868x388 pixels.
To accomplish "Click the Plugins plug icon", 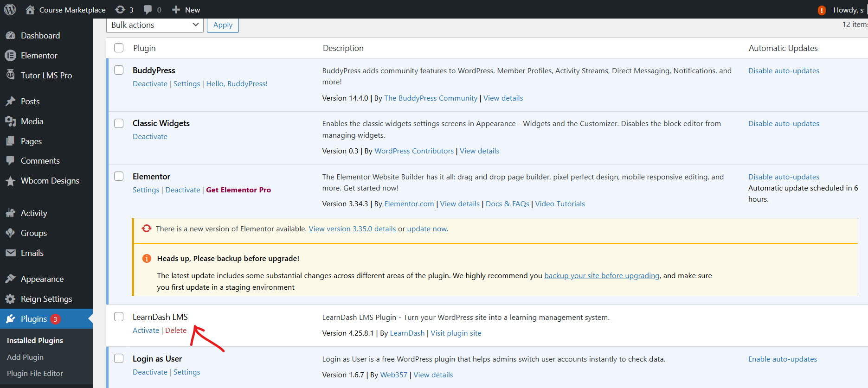I will pos(10,319).
